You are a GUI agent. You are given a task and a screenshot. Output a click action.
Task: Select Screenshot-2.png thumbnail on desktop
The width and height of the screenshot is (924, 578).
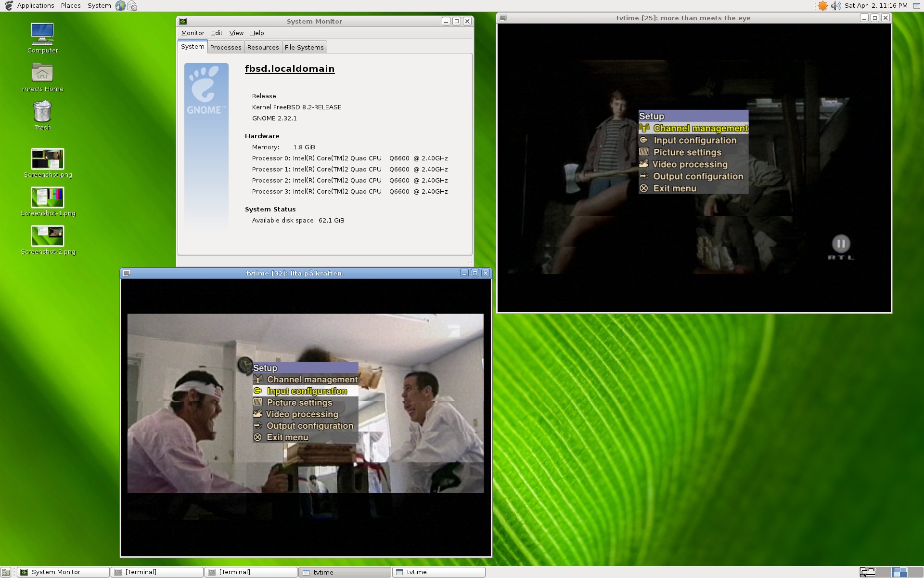(48, 236)
